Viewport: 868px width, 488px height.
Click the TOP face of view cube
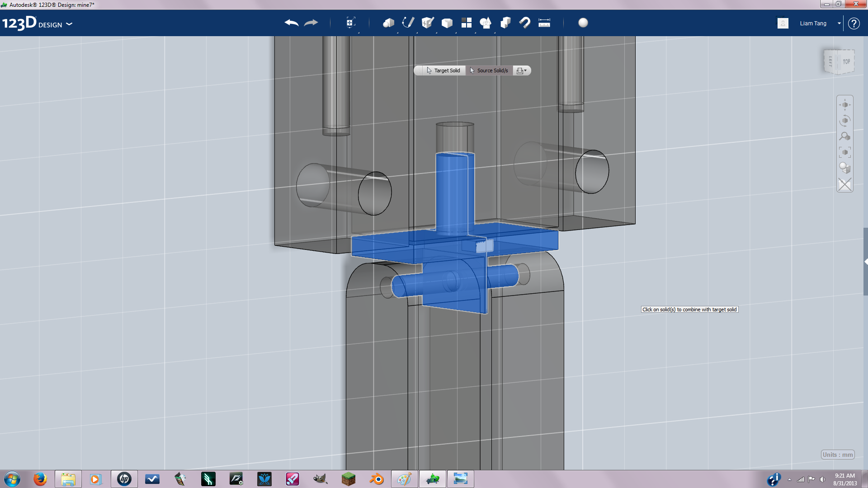[846, 61]
